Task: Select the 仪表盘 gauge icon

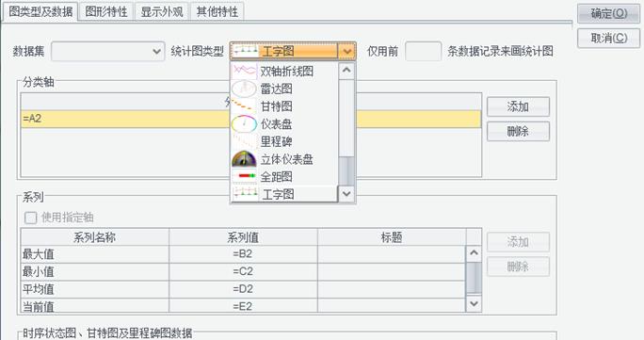Action: click(245, 124)
